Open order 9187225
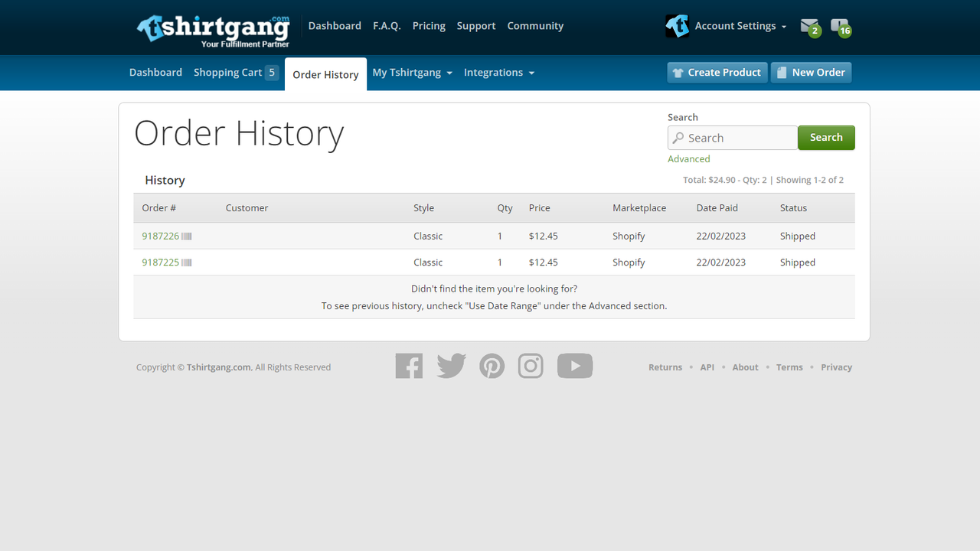 point(161,262)
